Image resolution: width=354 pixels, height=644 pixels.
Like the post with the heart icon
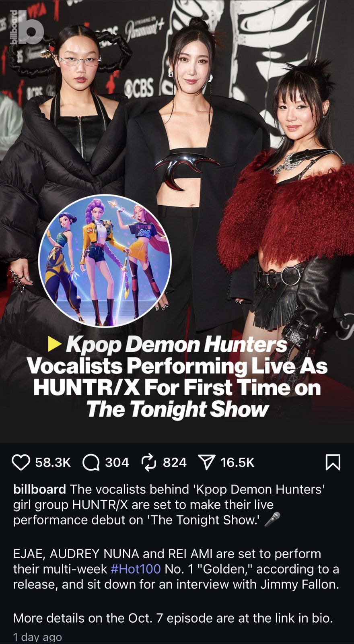21,462
